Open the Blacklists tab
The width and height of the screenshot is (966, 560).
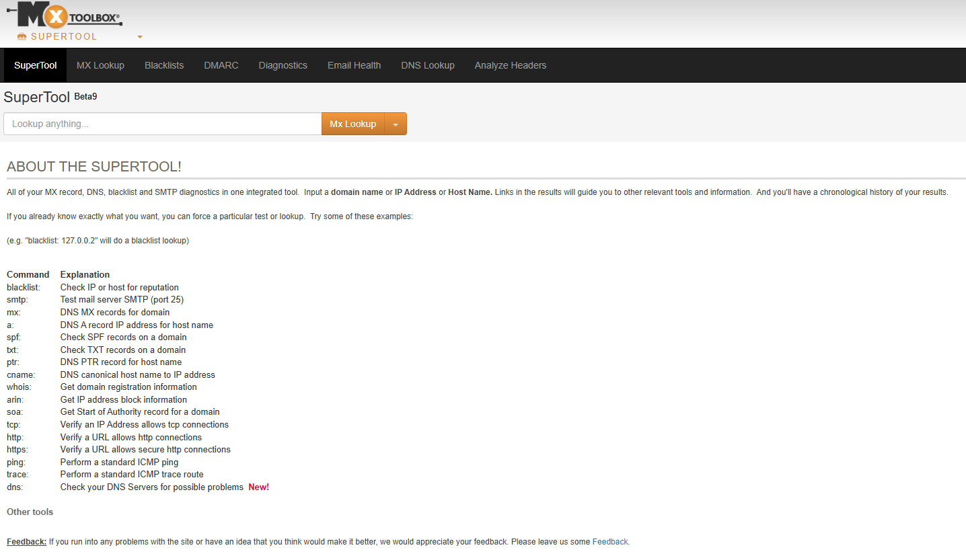coord(164,65)
